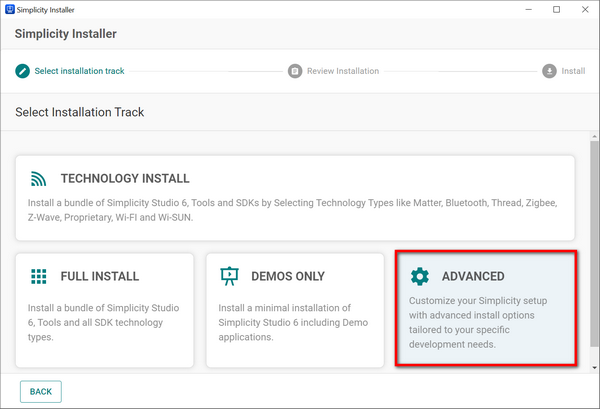
Task: Click the Simplicity Installer page header title
Action: pyautogui.click(x=66, y=34)
